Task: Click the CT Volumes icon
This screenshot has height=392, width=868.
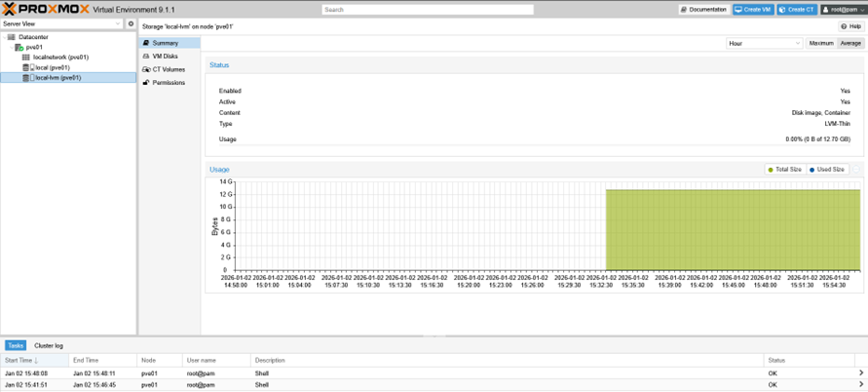Action: [146, 69]
